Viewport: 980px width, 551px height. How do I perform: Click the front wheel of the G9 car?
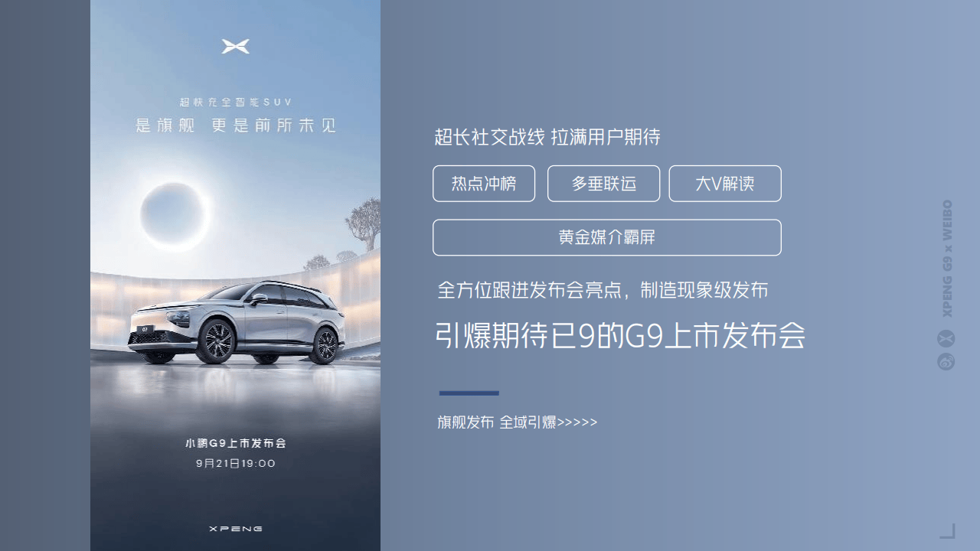tap(215, 341)
